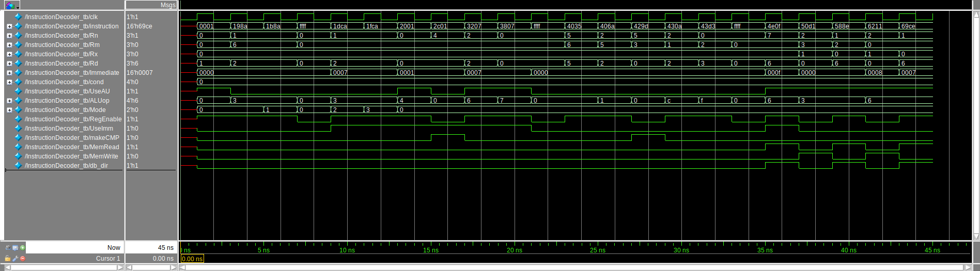
Task: Click the diamond icon of the UseAU signal
Action: click(18, 91)
